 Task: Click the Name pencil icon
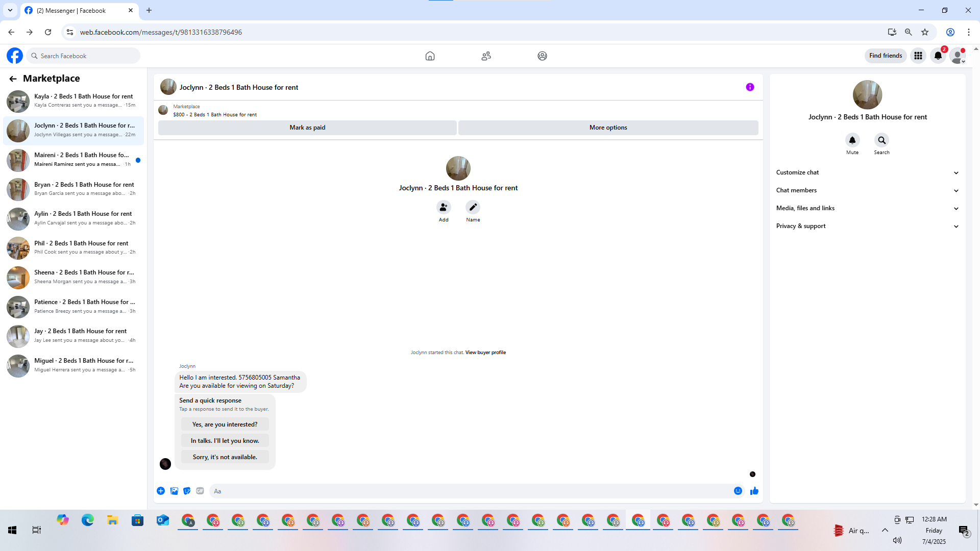click(473, 207)
